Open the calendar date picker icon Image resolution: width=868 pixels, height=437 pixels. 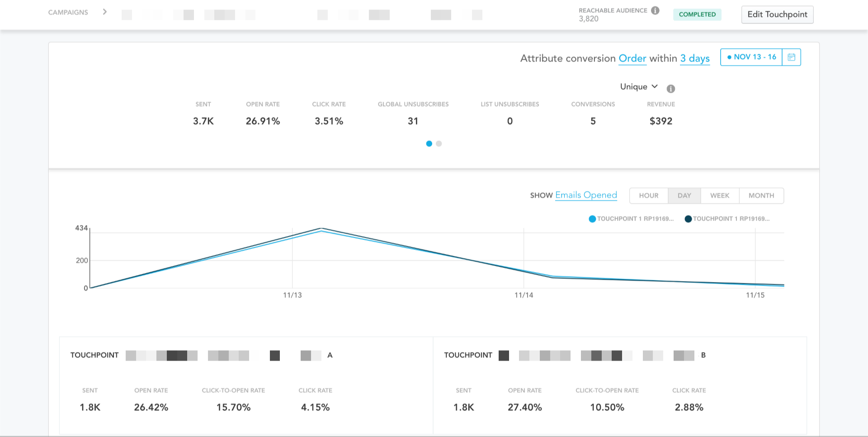(x=791, y=57)
